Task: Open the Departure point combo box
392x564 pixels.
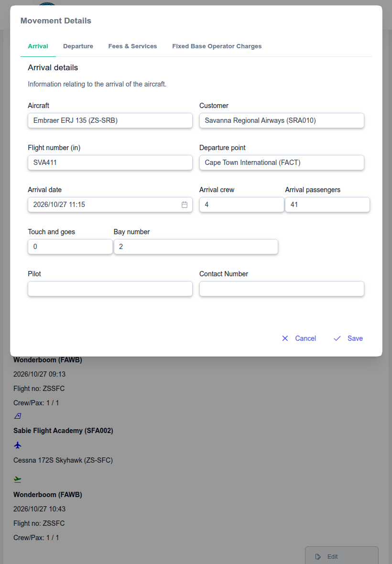Action: (282, 163)
